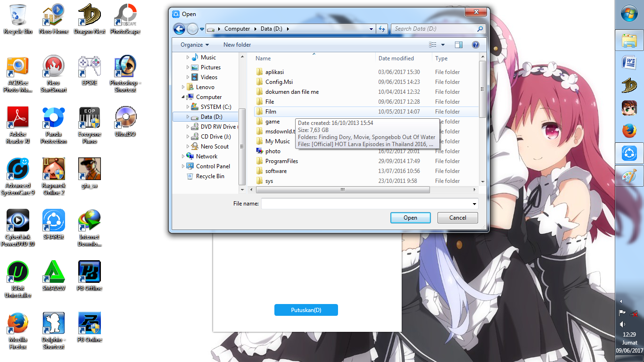Launch Nero Home from the desktop
644x362 pixels.
(x=54, y=19)
